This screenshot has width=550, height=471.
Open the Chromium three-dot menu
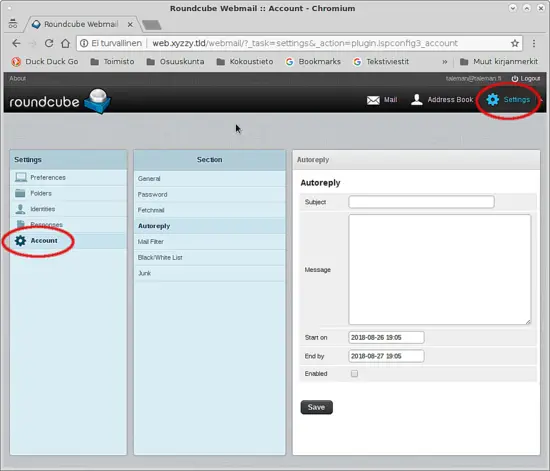tap(534, 43)
